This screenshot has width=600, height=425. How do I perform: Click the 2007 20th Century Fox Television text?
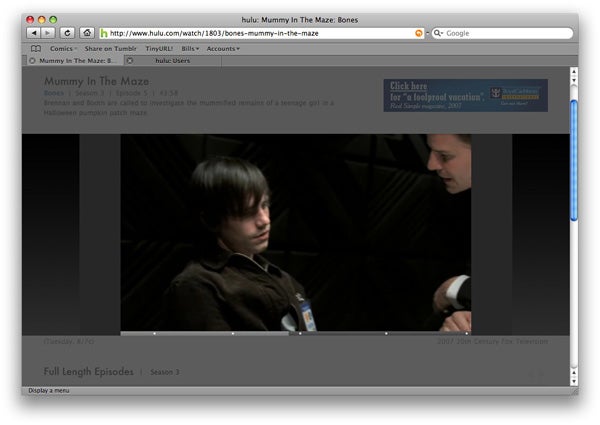[492, 341]
